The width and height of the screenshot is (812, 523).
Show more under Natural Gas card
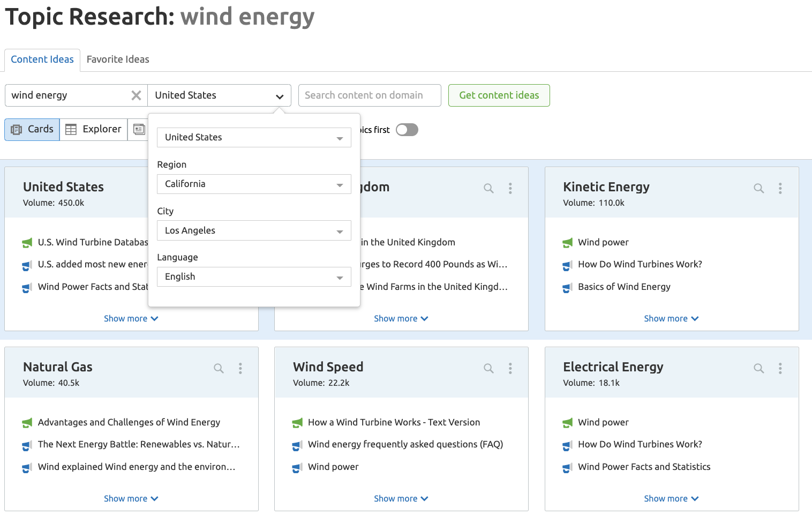(131, 498)
